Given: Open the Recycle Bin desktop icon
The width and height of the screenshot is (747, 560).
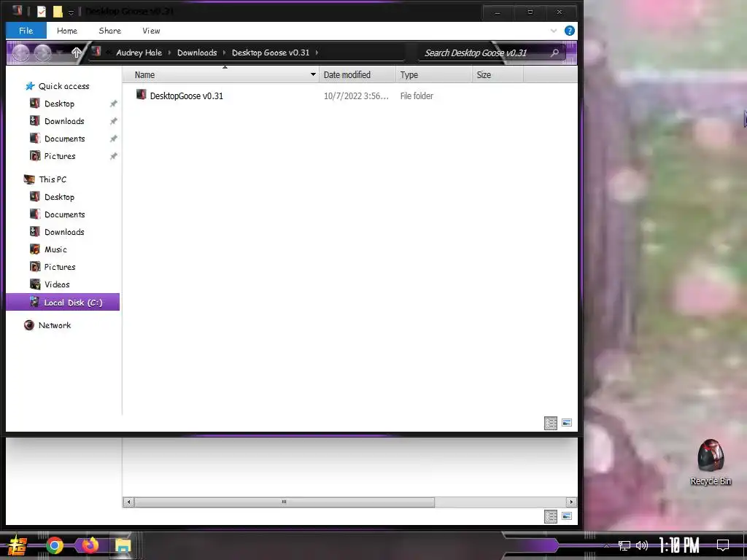Looking at the screenshot, I should (x=711, y=462).
